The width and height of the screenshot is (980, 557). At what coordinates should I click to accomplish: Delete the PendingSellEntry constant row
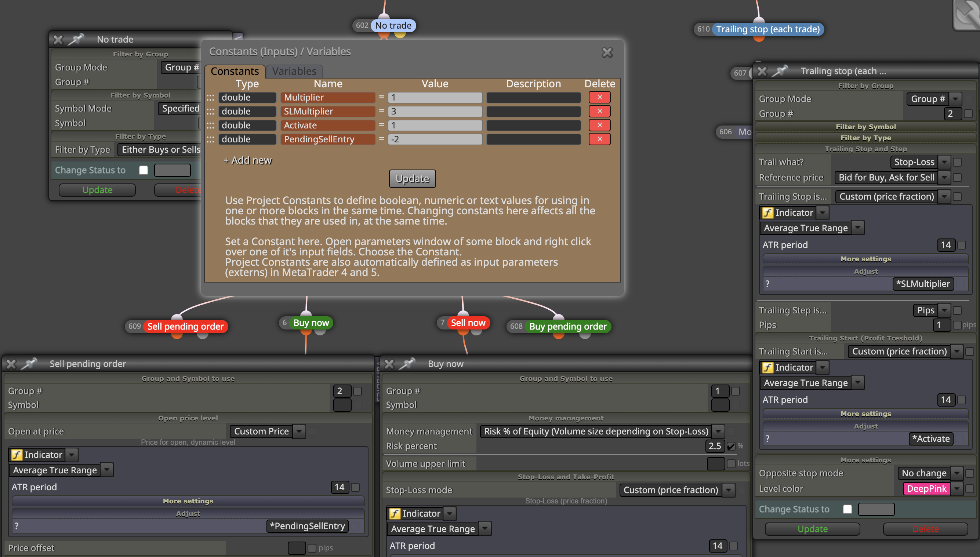coord(599,139)
